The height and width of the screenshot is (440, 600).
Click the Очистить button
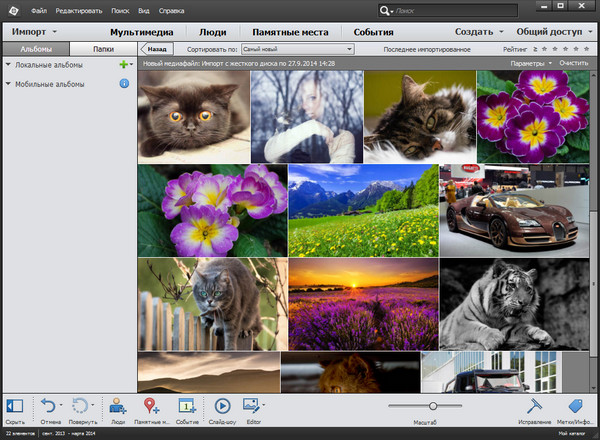click(574, 63)
